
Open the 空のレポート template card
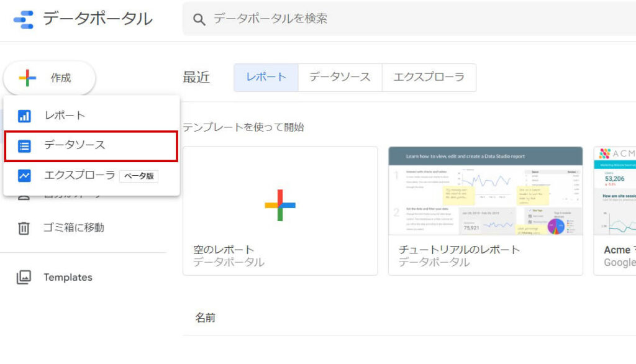tap(280, 211)
